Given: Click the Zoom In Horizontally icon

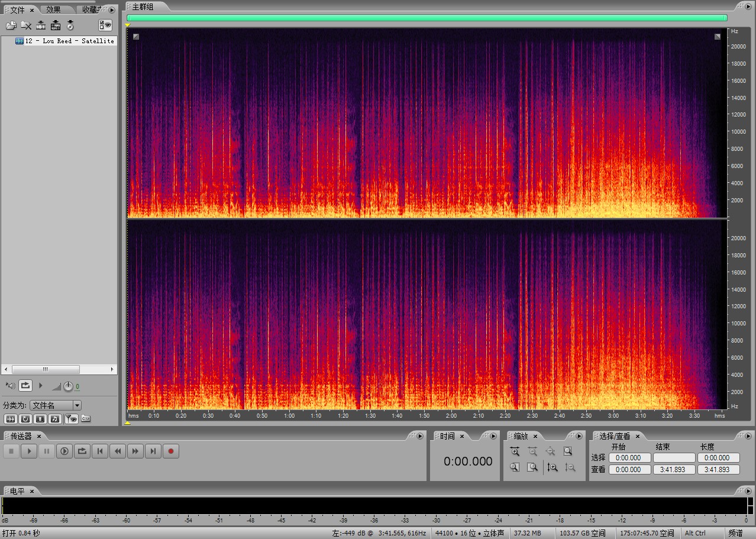Looking at the screenshot, I should 515,451.
